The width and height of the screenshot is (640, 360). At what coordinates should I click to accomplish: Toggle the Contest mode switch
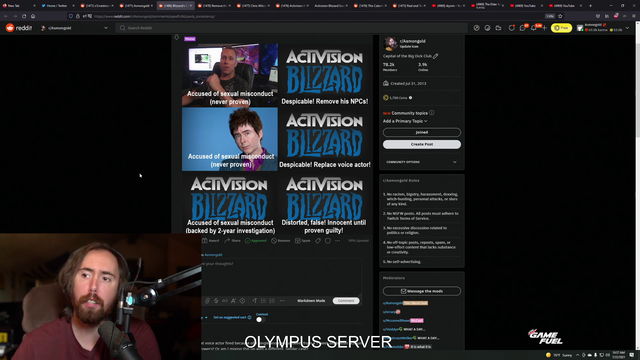coord(260,320)
